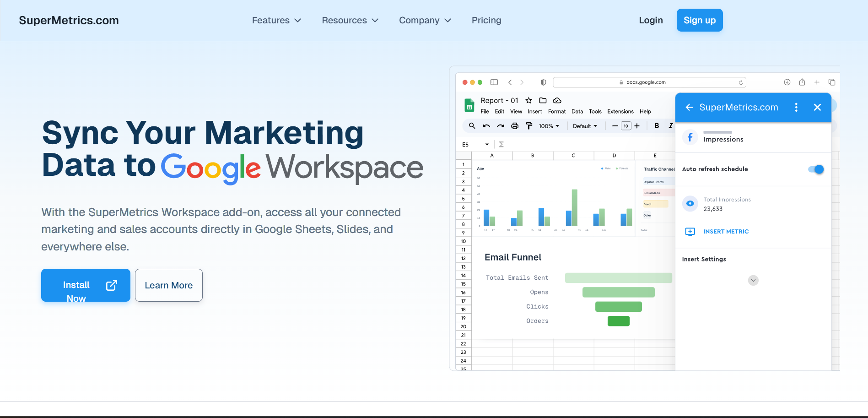Click the sidebar toggle icon in browser mockup
This screenshot has height=418, width=868.
[494, 82]
